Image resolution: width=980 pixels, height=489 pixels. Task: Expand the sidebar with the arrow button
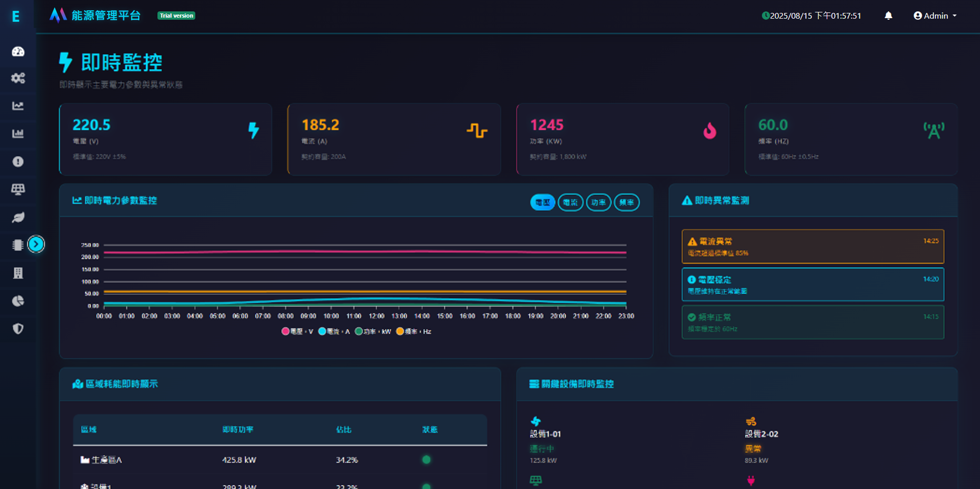click(36, 244)
